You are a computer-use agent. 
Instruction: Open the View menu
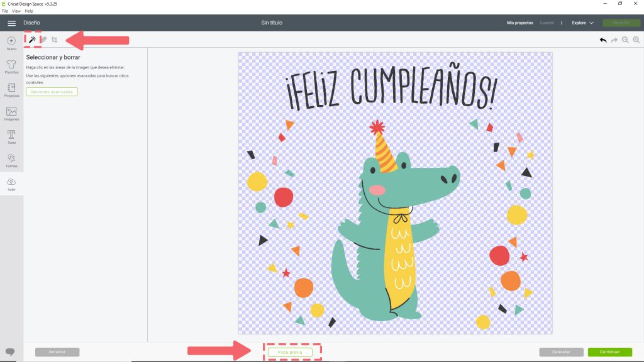(16, 11)
